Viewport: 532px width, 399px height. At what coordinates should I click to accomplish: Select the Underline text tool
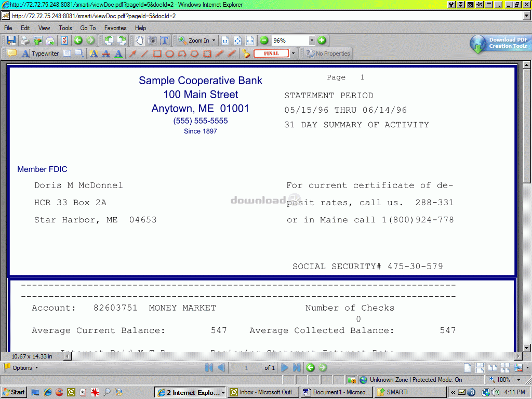118,54
